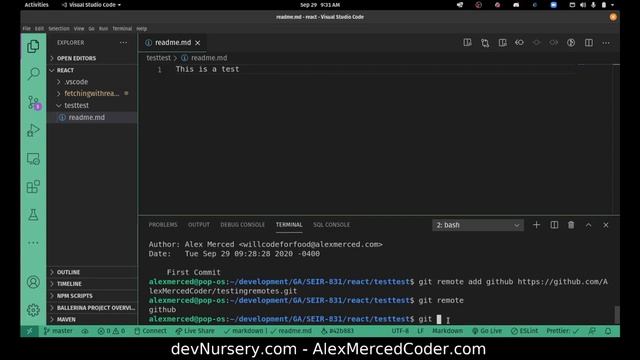640x360 pixels.
Task: Close the terminal panel
Action: [x=606, y=225]
